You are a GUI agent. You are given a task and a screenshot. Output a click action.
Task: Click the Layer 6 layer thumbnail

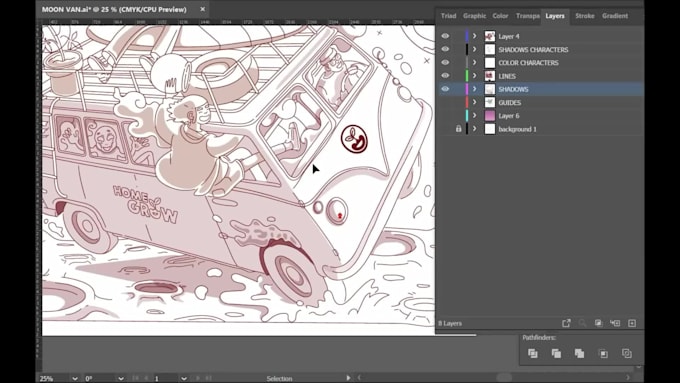click(490, 115)
